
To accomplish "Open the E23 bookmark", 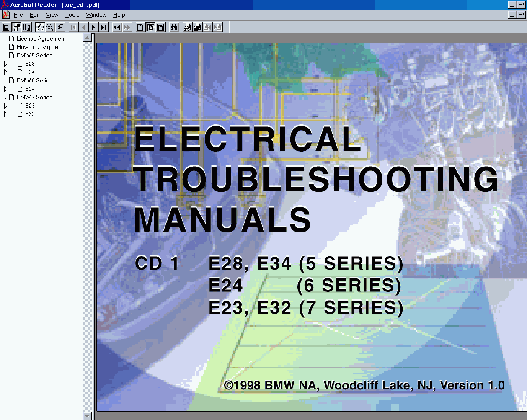I will tap(30, 106).
